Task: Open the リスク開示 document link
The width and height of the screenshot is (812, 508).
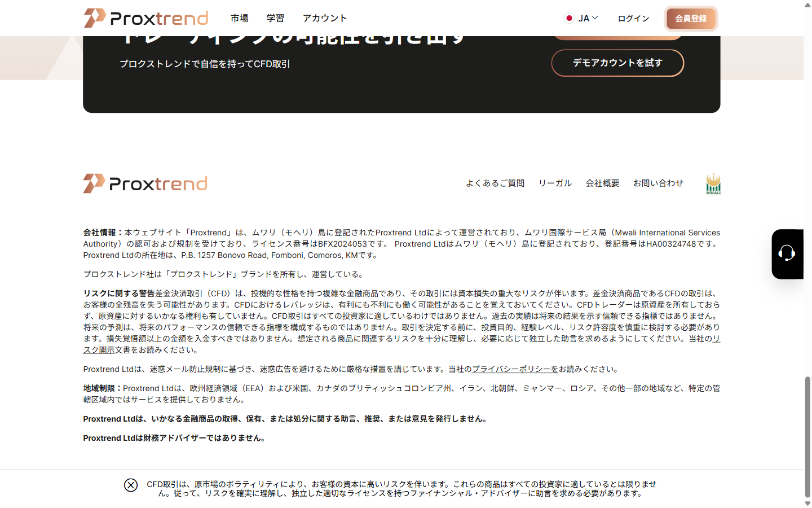Action: (99, 350)
